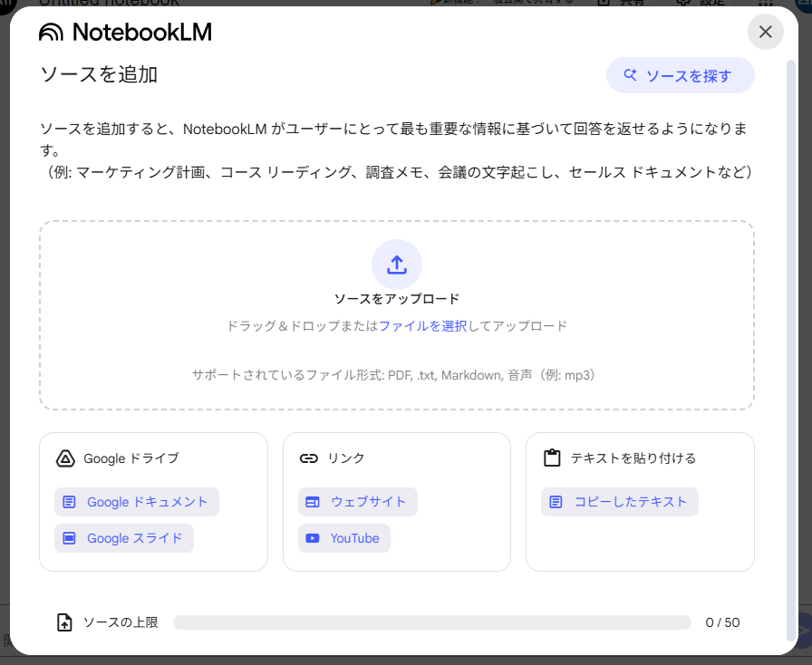Click the chain link icon beside リンク
Screen dimensions: 812x665
[x=309, y=458]
